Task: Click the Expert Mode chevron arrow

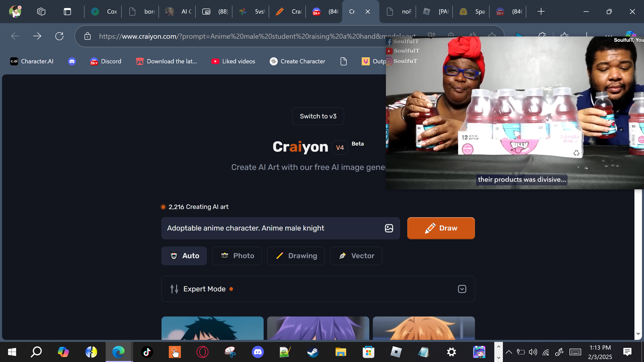Action: pos(462,289)
